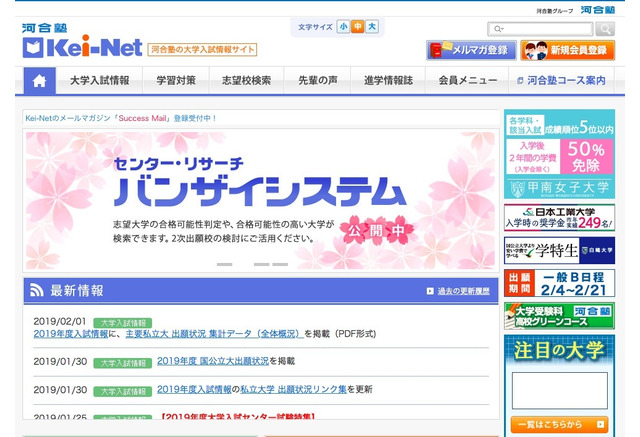Click the 河合塾の大学入試情報サイト tagline

202,50
